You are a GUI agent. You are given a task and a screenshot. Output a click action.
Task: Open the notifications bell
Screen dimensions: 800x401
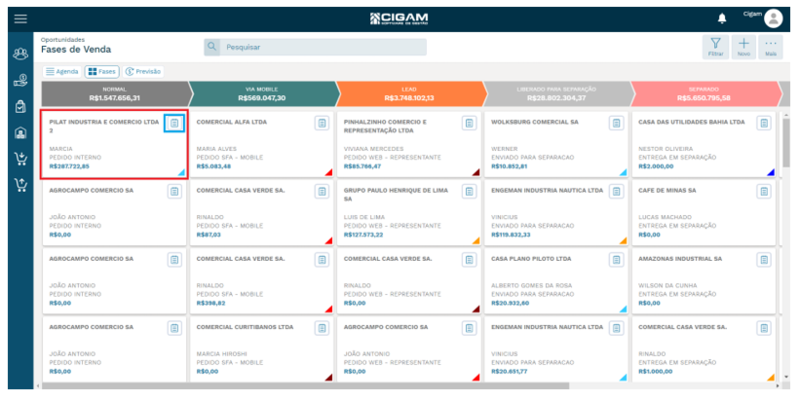coord(722,19)
